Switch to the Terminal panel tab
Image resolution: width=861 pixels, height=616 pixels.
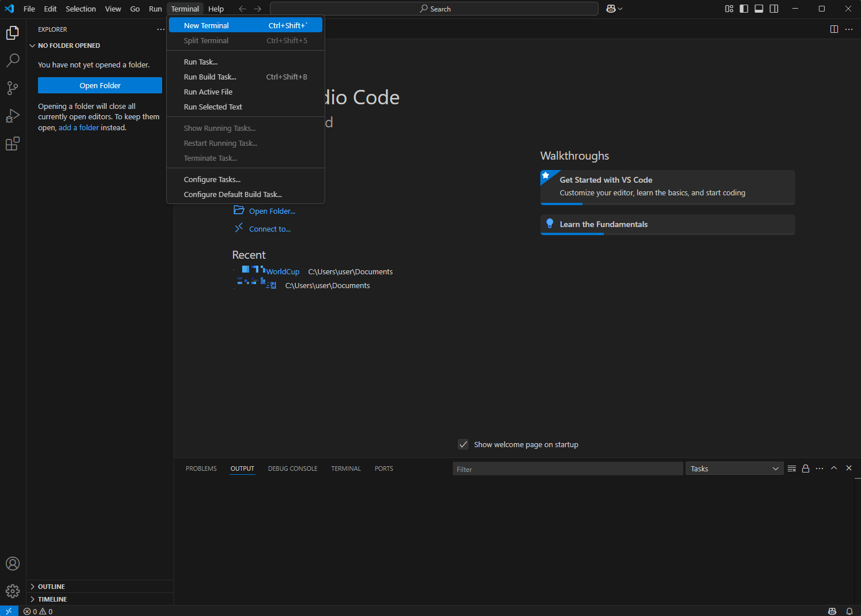346,468
